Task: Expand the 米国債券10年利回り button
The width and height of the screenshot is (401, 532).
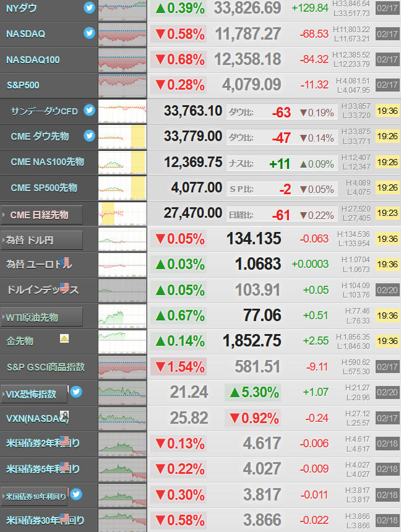Action: (34, 496)
